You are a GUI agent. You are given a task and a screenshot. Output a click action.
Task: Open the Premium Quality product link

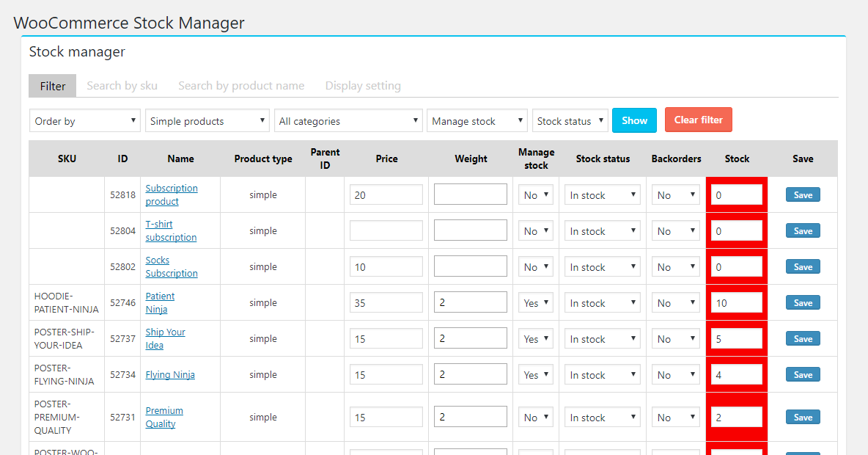[164, 418]
